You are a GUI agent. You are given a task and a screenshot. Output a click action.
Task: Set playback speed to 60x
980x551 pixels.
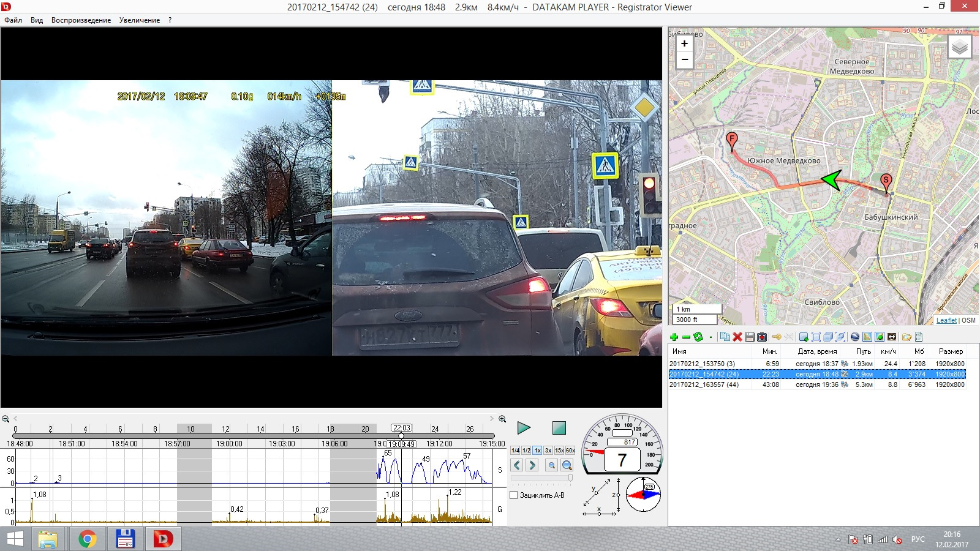(x=570, y=451)
